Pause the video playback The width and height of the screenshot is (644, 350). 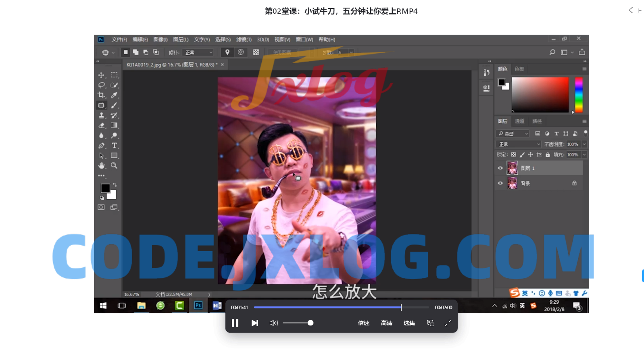pos(235,323)
